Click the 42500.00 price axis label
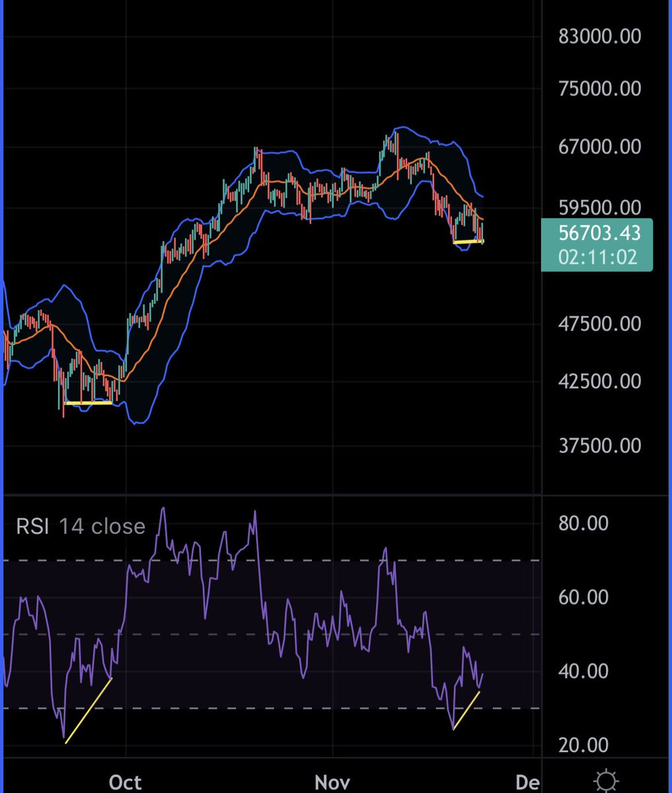672x793 pixels. point(599,381)
